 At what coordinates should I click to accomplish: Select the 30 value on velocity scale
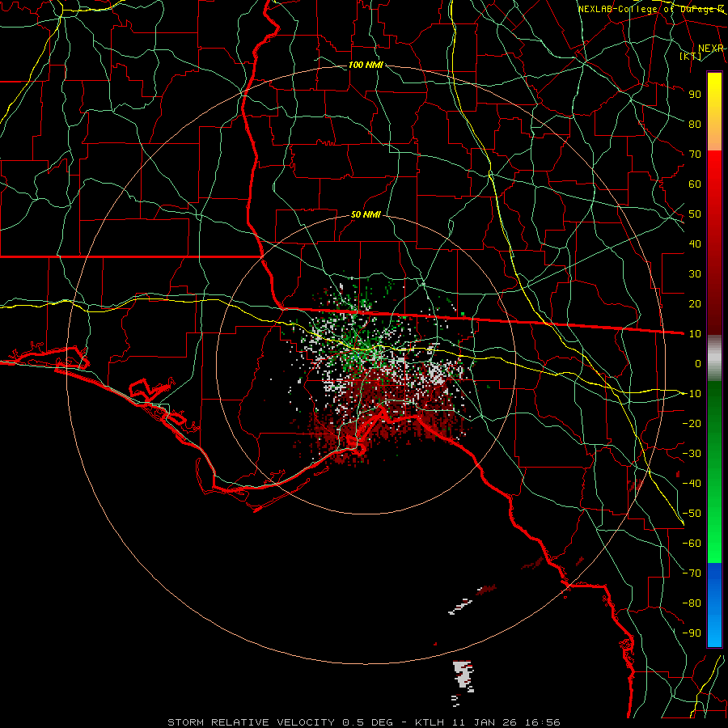click(x=695, y=274)
